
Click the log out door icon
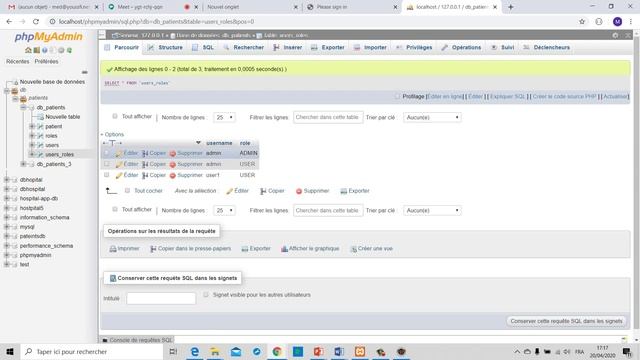tap(36, 50)
